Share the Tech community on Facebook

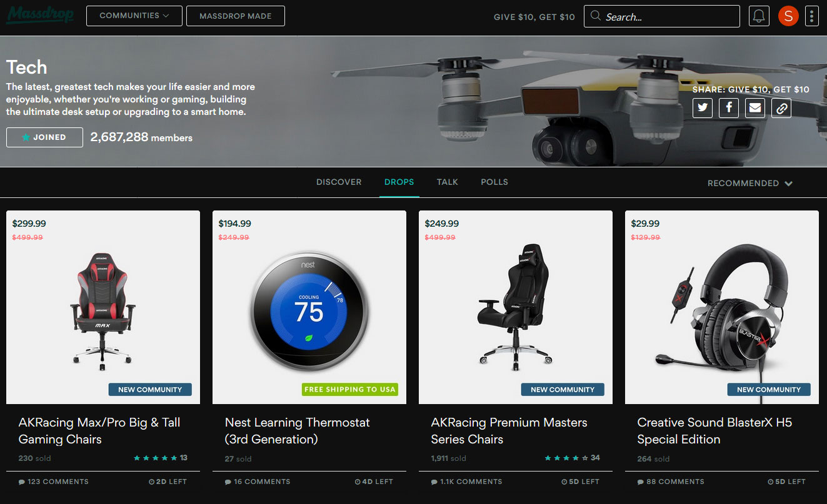pyautogui.click(x=729, y=107)
